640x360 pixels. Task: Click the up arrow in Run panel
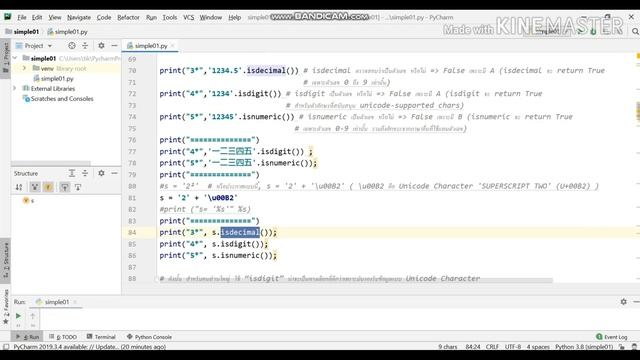pyautogui.click(x=33, y=316)
